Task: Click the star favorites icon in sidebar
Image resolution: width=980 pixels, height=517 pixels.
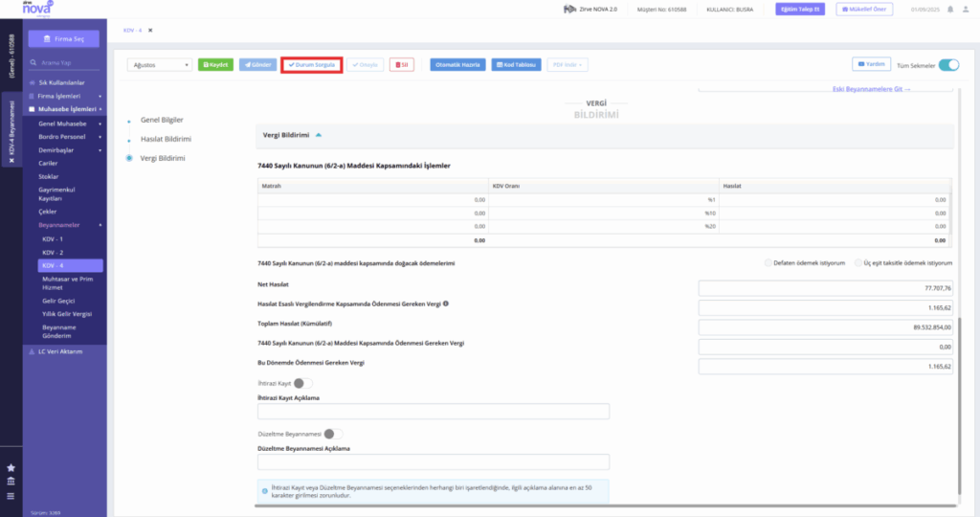Action: [11, 467]
